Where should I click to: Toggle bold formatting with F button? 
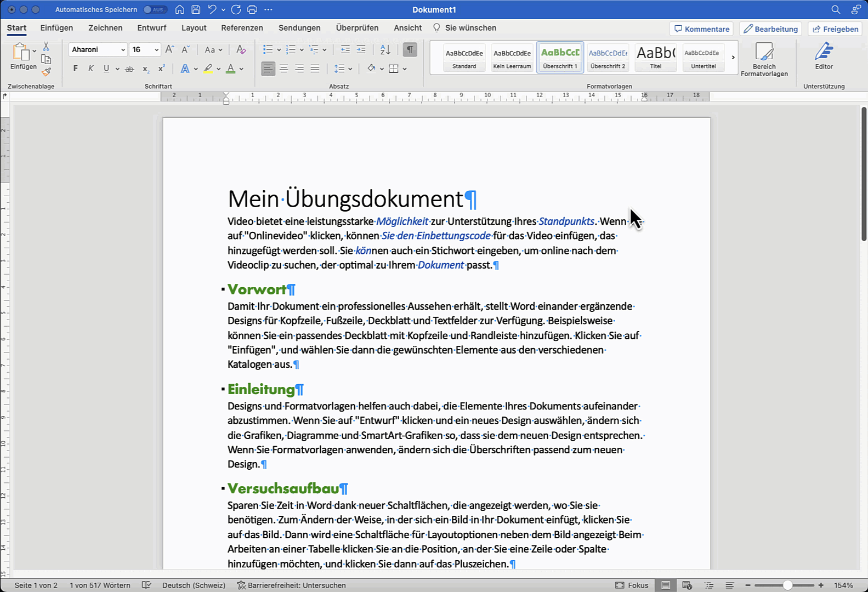(x=76, y=69)
